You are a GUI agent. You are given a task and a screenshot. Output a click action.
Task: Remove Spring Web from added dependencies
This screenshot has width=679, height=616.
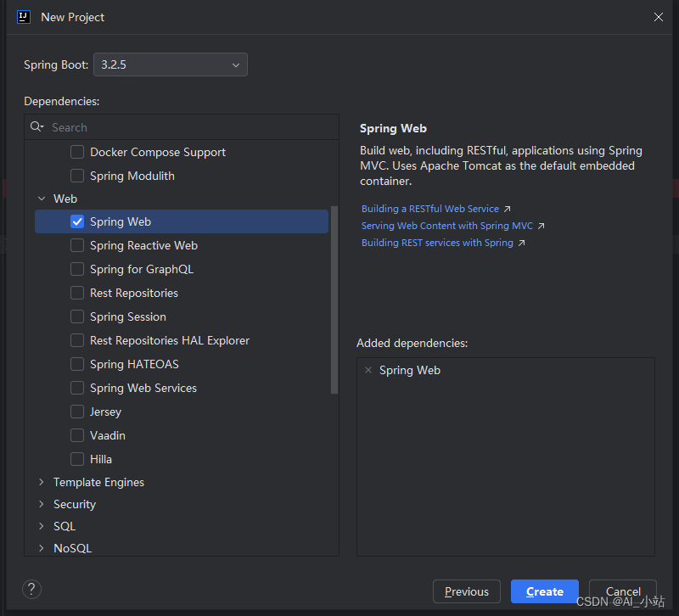click(368, 370)
